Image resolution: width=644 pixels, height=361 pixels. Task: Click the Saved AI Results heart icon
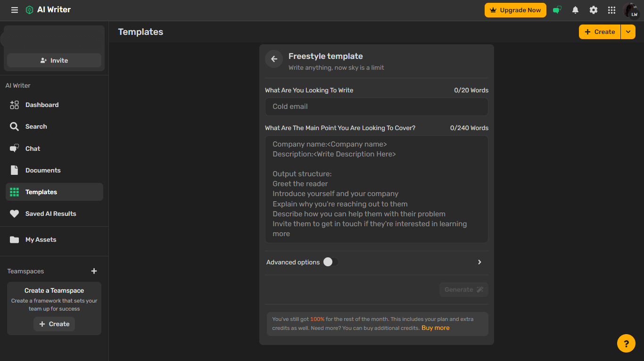(x=15, y=213)
